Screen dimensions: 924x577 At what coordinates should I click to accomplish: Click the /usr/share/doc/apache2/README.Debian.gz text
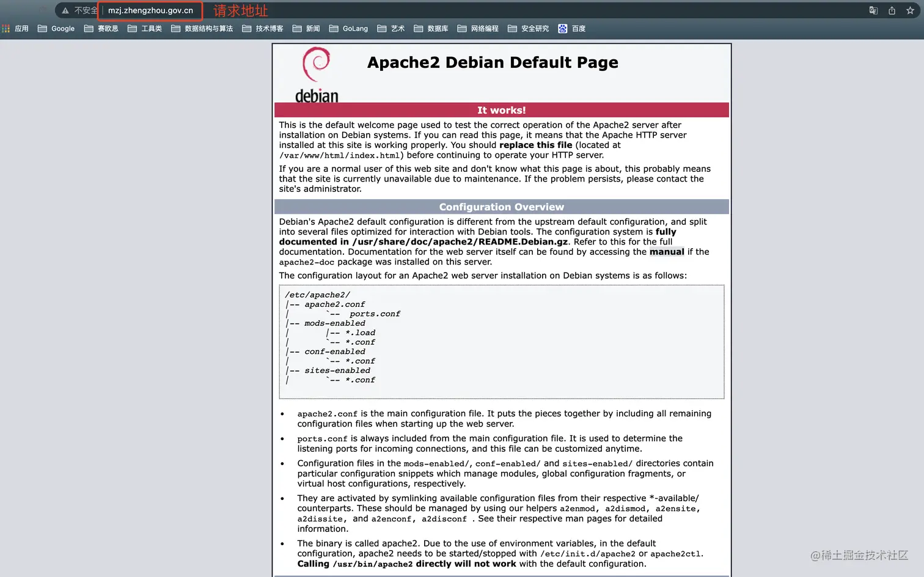(460, 242)
